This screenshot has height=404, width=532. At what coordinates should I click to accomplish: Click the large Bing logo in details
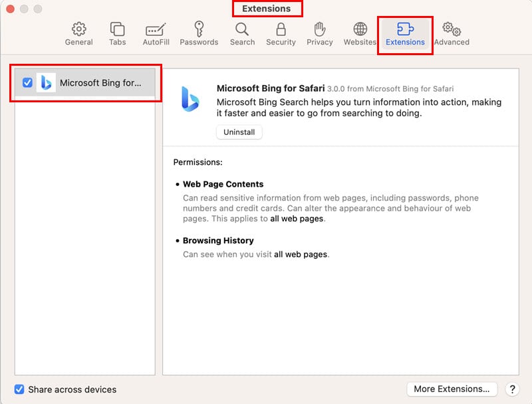click(x=190, y=99)
